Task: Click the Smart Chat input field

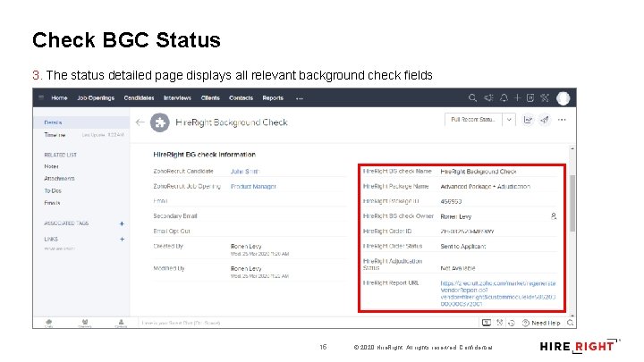Action: click(x=306, y=323)
